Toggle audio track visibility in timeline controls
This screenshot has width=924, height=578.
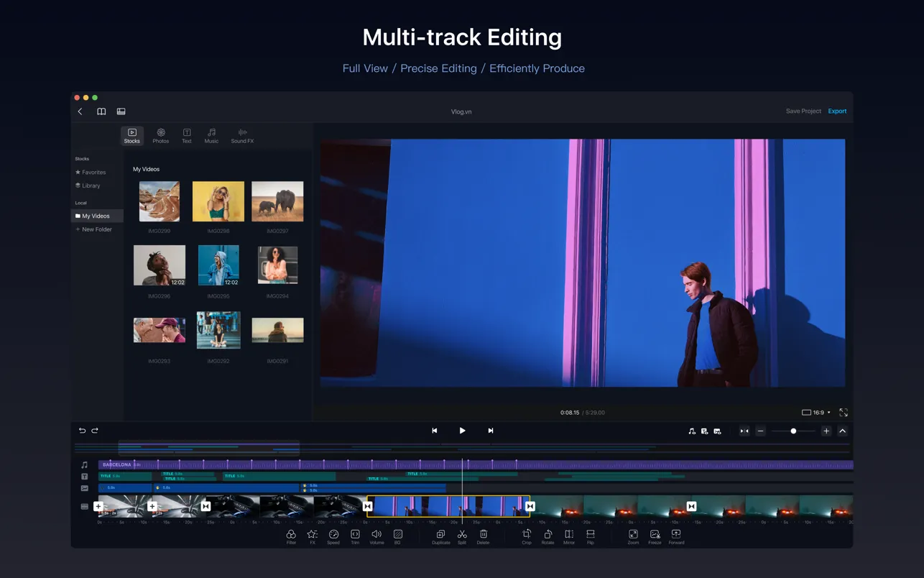click(692, 431)
